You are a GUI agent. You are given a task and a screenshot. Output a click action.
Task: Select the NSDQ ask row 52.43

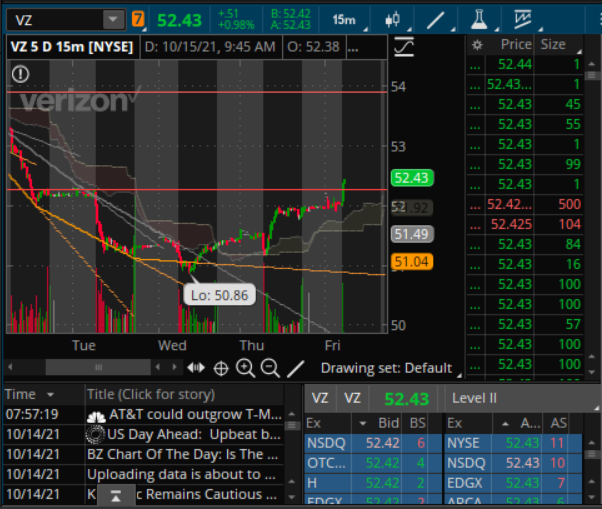514,463
